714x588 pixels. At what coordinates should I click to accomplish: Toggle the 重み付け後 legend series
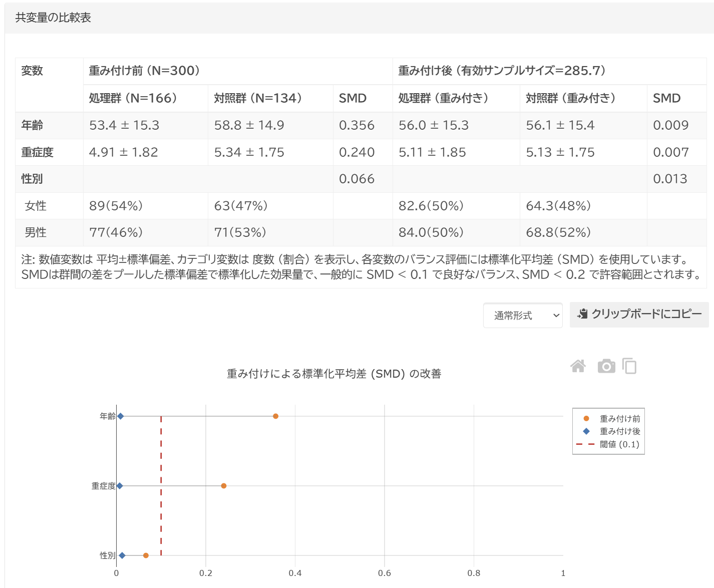(619, 431)
